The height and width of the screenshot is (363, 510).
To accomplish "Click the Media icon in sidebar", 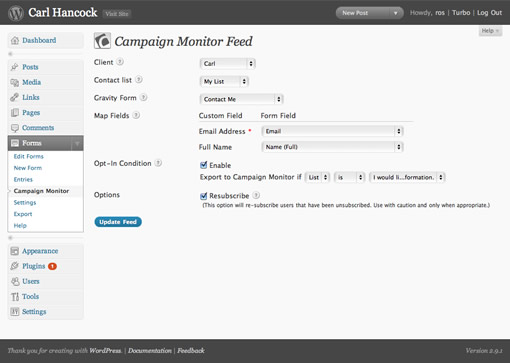I will click(x=14, y=82).
